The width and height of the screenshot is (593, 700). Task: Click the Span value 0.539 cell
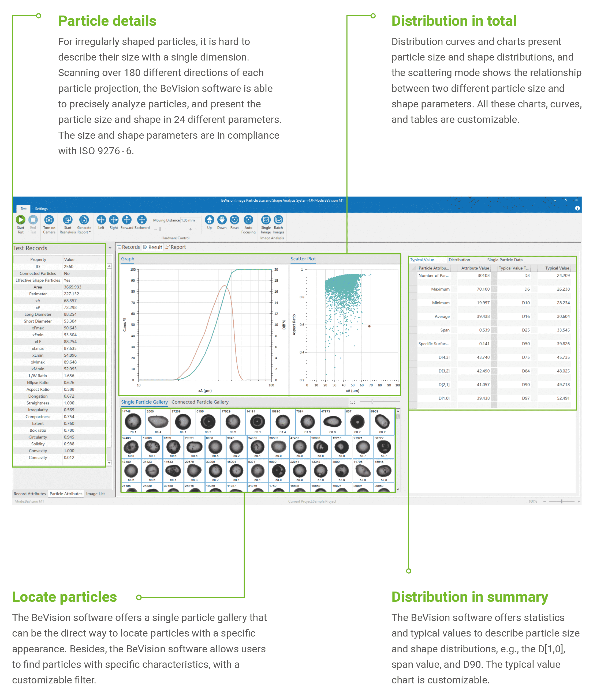[x=474, y=330]
